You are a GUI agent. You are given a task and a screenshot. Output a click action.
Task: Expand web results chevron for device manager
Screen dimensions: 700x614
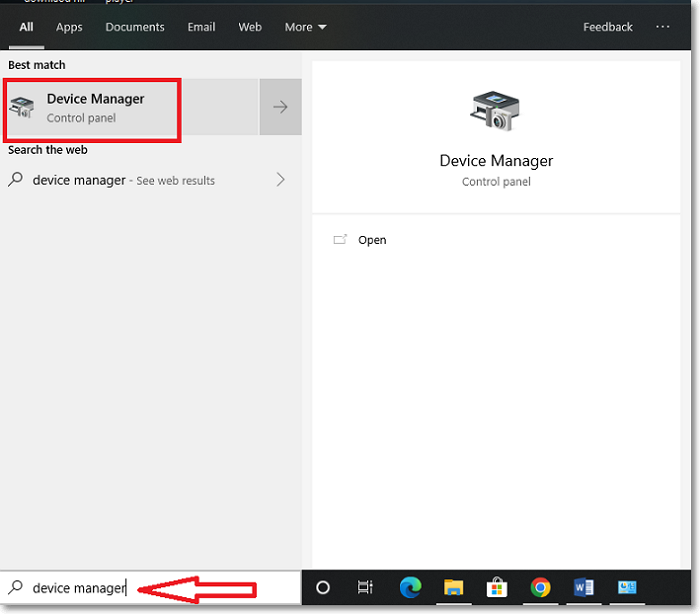pos(280,180)
